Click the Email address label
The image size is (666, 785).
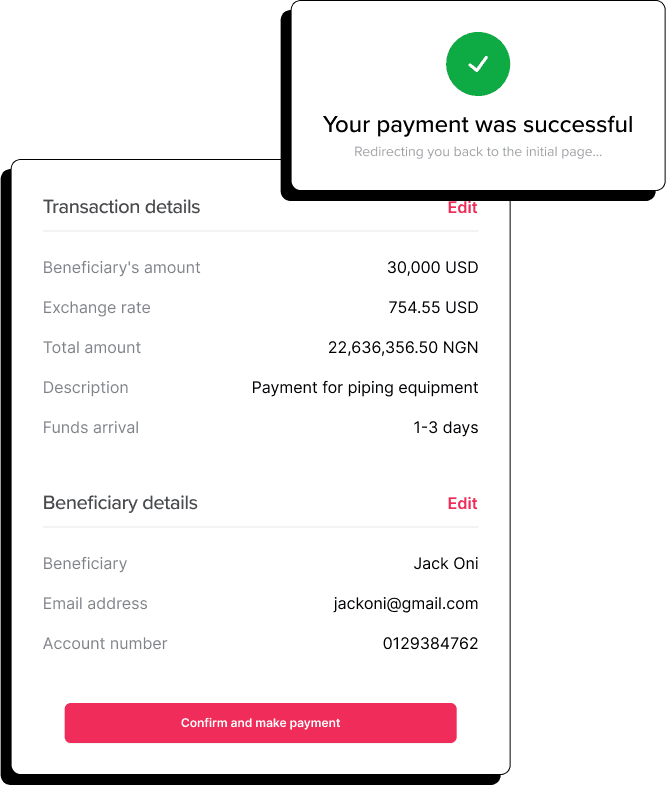(95, 603)
